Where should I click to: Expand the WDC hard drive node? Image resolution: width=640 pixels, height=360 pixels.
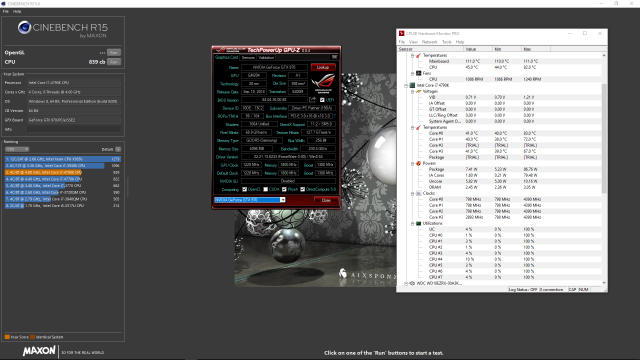(406, 283)
